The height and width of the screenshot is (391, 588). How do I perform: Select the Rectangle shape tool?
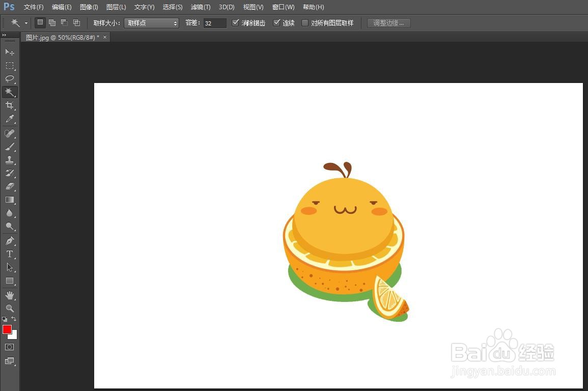(x=10, y=281)
